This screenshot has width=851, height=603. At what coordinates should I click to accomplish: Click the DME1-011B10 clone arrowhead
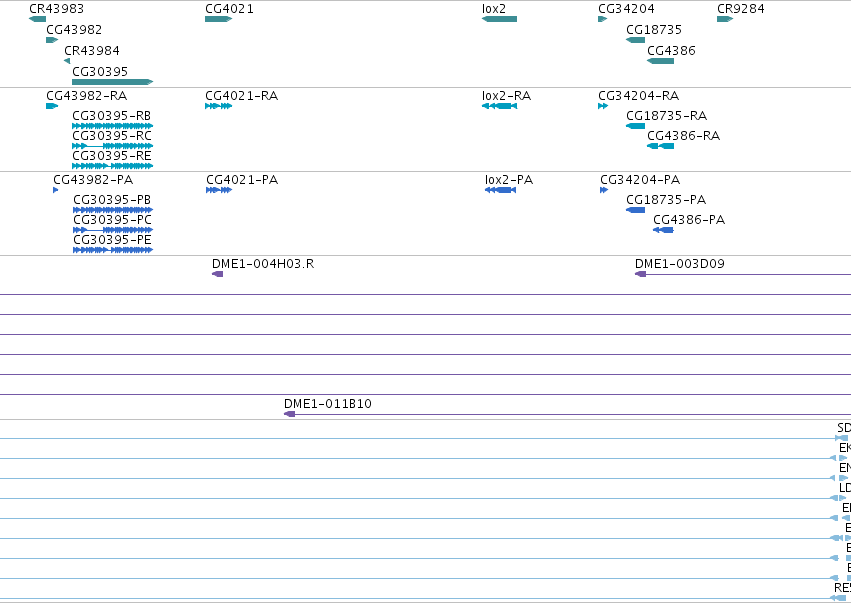click(289, 414)
